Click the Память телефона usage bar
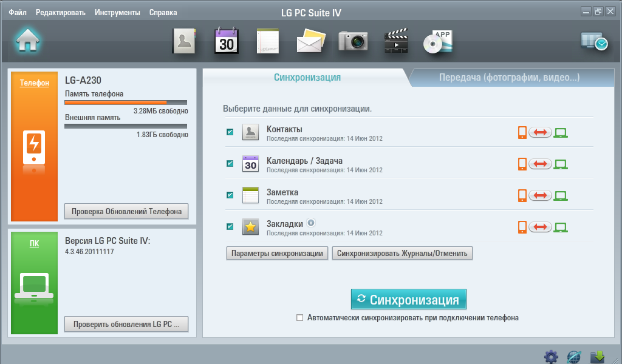The width and height of the screenshot is (622, 364). coord(126,103)
